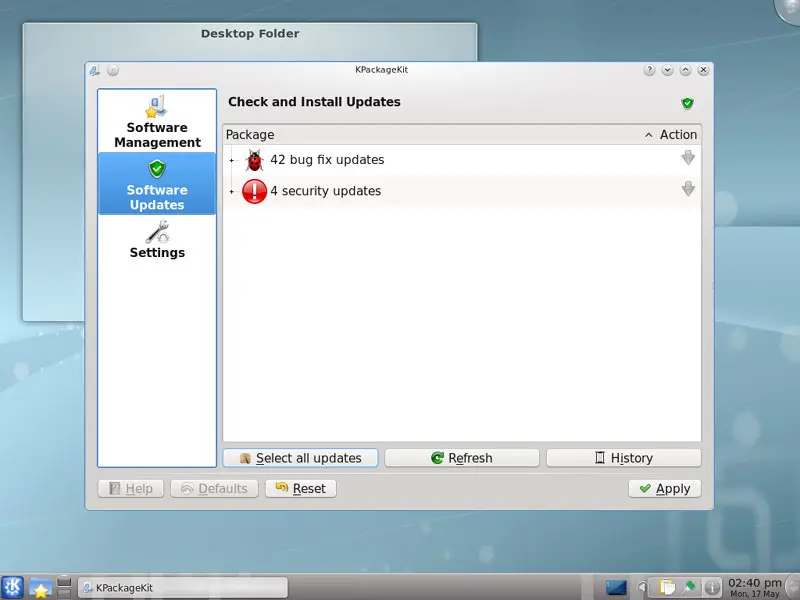Screen dimensions: 800x600
Task: Click the KPackageKit window menu icon in title bar
Action: tap(94, 71)
